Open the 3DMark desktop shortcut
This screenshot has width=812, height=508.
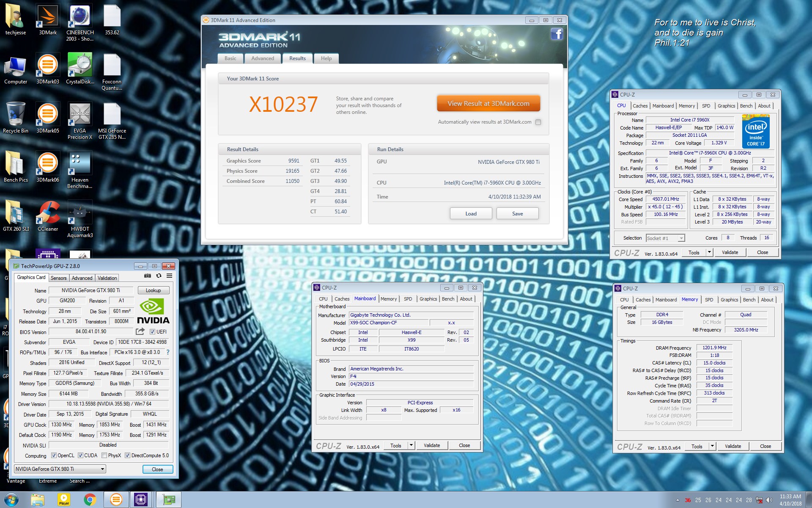47,20
